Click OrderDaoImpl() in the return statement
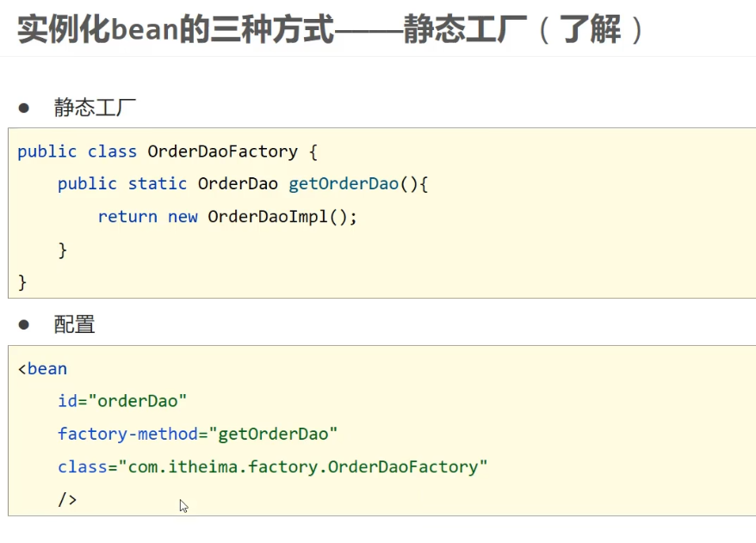 277,217
